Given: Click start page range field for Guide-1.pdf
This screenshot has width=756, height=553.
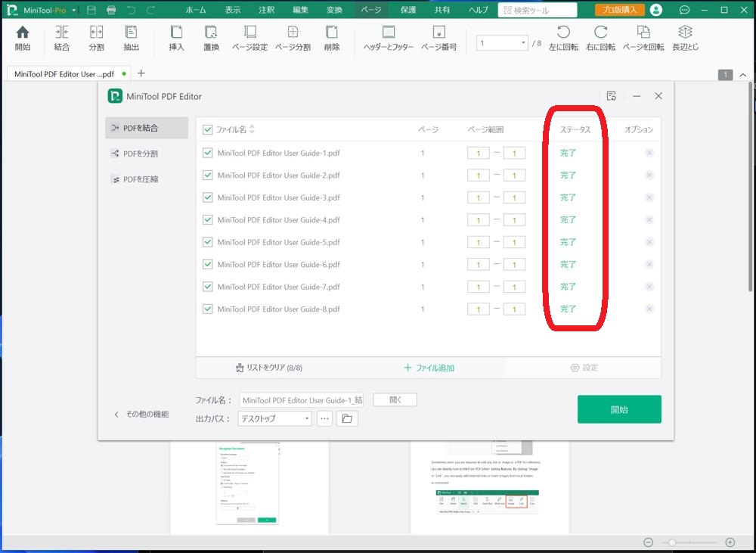Looking at the screenshot, I should tap(479, 153).
